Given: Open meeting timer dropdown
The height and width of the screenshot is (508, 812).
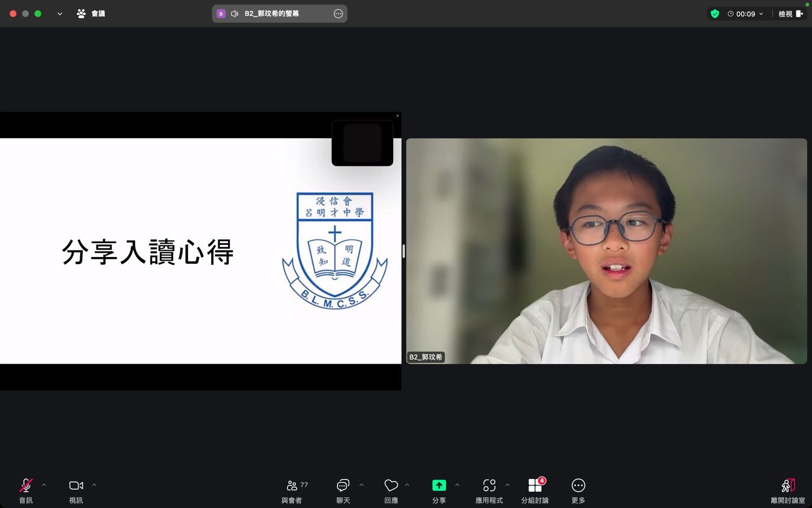Looking at the screenshot, I should 746,14.
